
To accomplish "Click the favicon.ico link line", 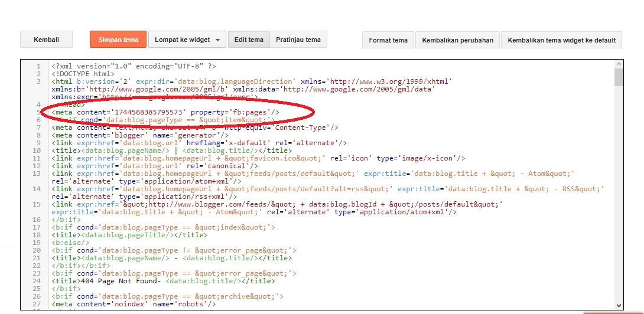I will coord(258,158).
